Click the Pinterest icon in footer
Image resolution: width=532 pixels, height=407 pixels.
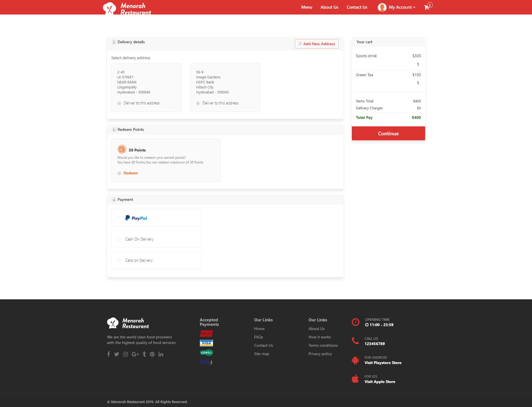(152, 354)
